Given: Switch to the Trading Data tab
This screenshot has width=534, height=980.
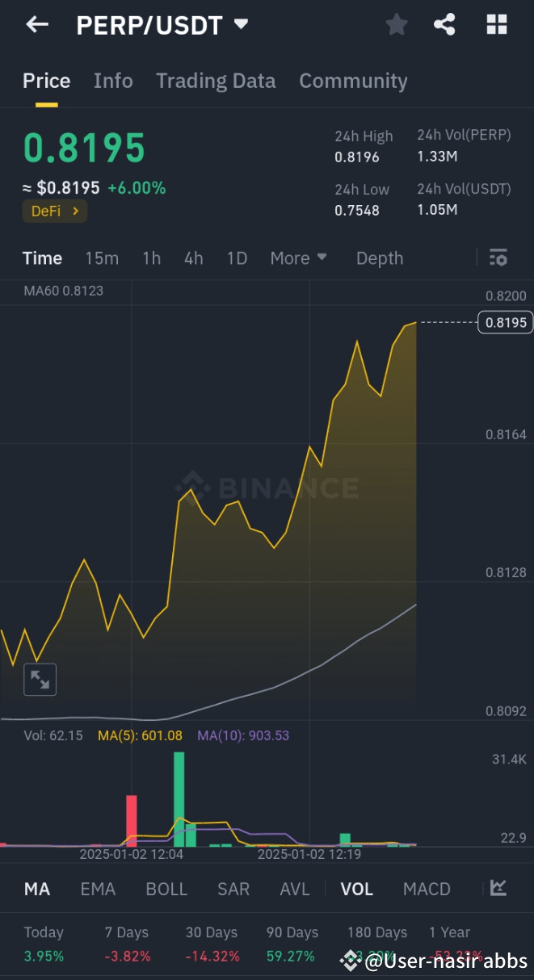Looking at the screenshot, I should click(x=216, y=81).
